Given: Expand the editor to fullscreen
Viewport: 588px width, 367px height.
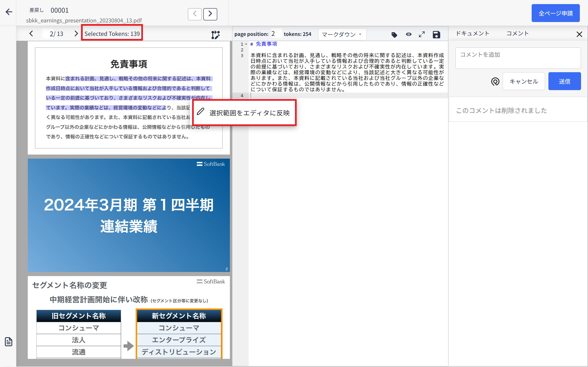Looking at the screenshot, I should [x=422, y=34].
